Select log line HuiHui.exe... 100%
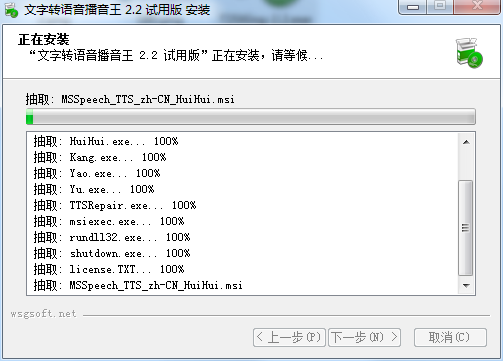Image resolution: width=503 pixels, height=361 pixels. (106, 141)
